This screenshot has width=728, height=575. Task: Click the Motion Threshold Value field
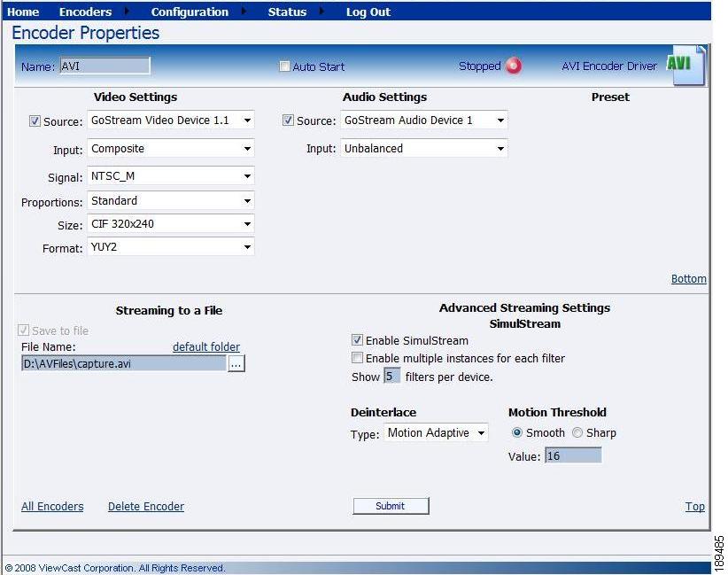tap(573, 455)
